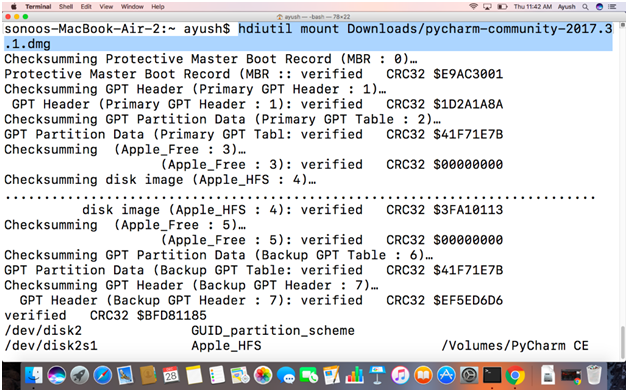Open the Help menu
Image resolution: width=628 pixels, height=392 pixels.
(158, 6)
